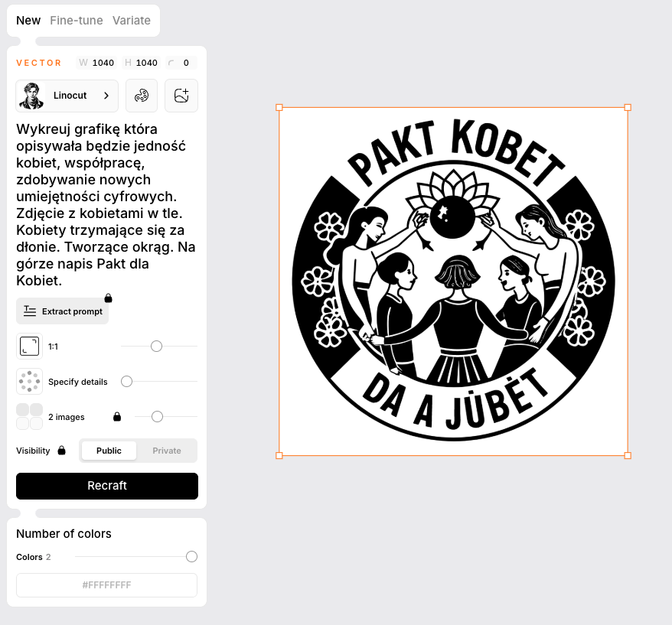Click the Specify details slider handle

pos(126,381)
